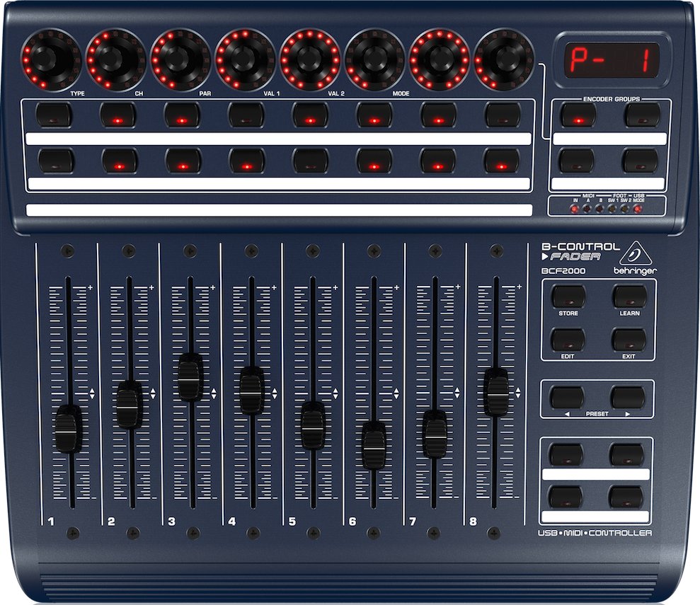Viewport: 700px width, 605px height.
Task: Tap the fifth button in the lower key row
Action: tap(311, 161)
